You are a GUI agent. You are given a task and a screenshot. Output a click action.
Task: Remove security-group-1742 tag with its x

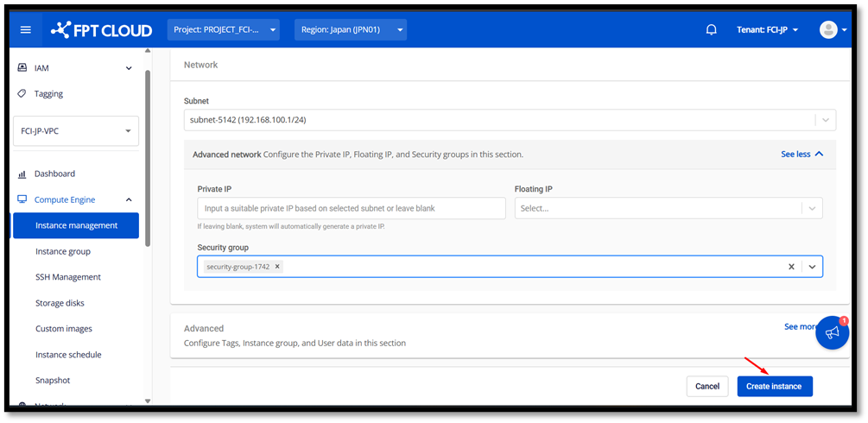tap(277, 267)
